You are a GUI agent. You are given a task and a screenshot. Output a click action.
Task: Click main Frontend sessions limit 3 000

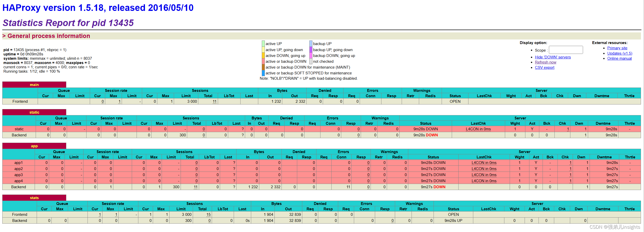click(192, 101)
